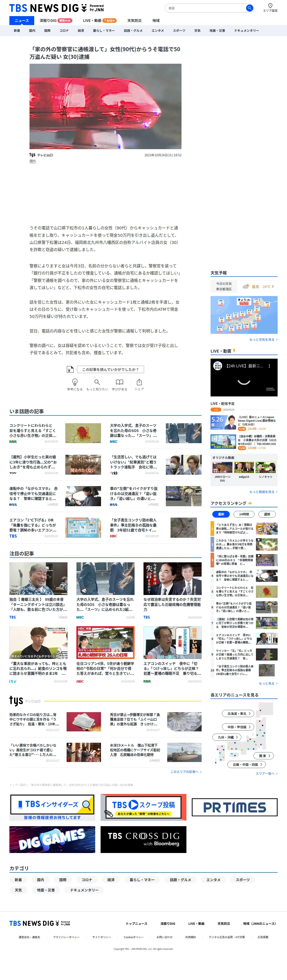
Task: Click breadcrumb トップ link
Action: point(13,784)
